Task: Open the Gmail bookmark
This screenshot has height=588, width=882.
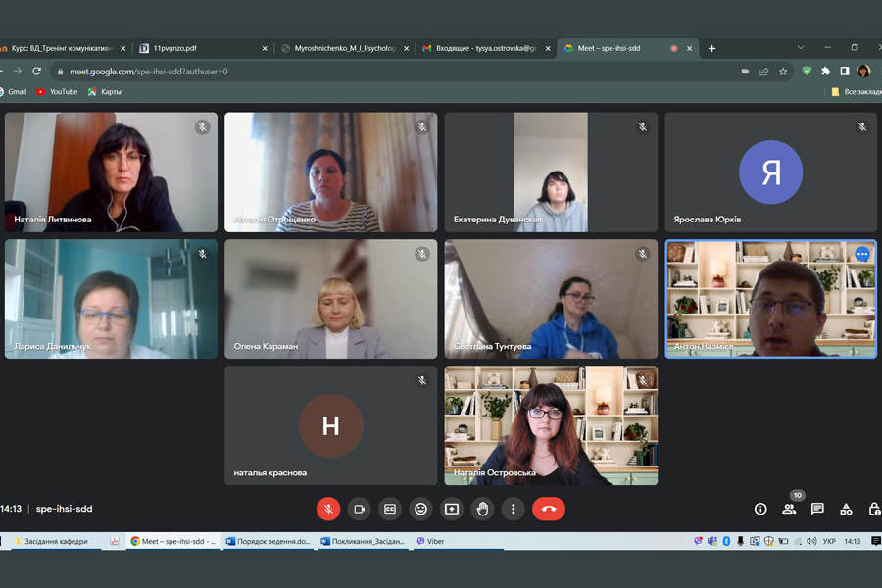Action: click(x=14, y=92)
